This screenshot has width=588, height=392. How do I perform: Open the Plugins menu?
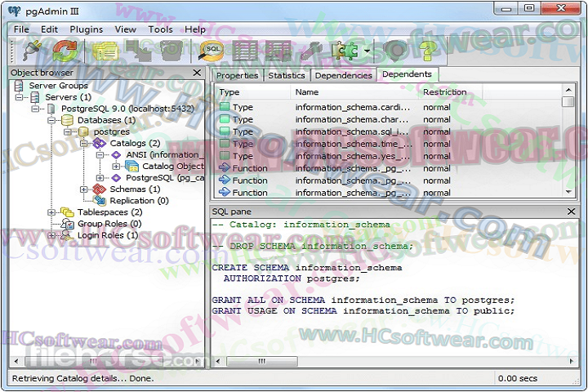click(87, 29)
